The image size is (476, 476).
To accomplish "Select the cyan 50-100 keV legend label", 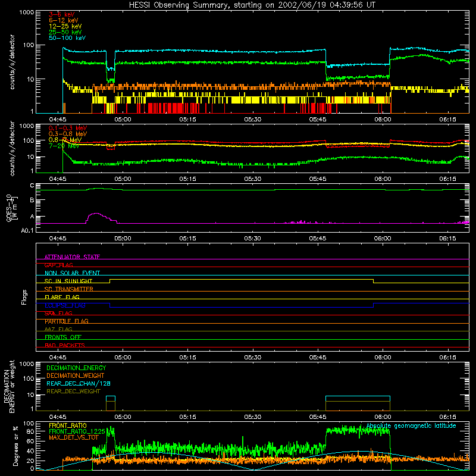I will 67,38.
